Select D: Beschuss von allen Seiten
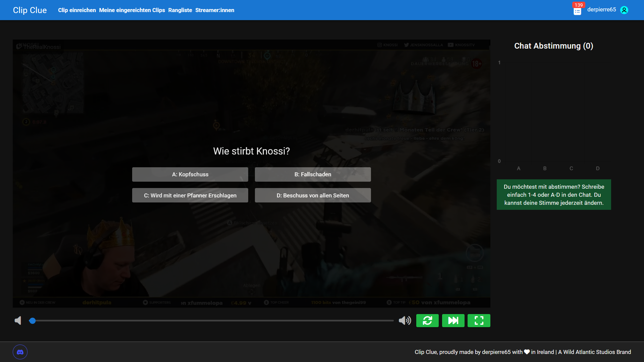 click(313, 195)
